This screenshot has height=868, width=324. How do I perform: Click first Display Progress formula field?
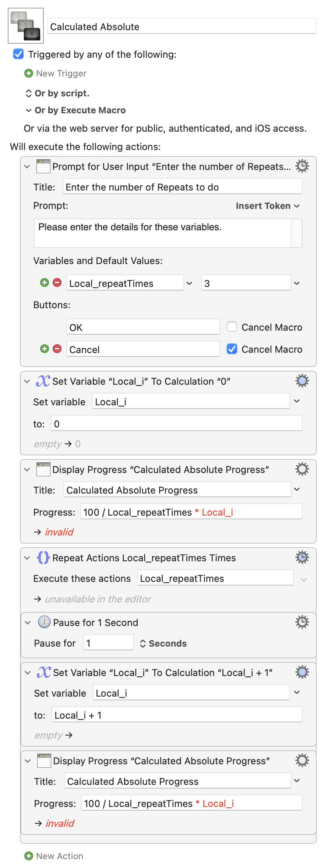tap(191, 512)
